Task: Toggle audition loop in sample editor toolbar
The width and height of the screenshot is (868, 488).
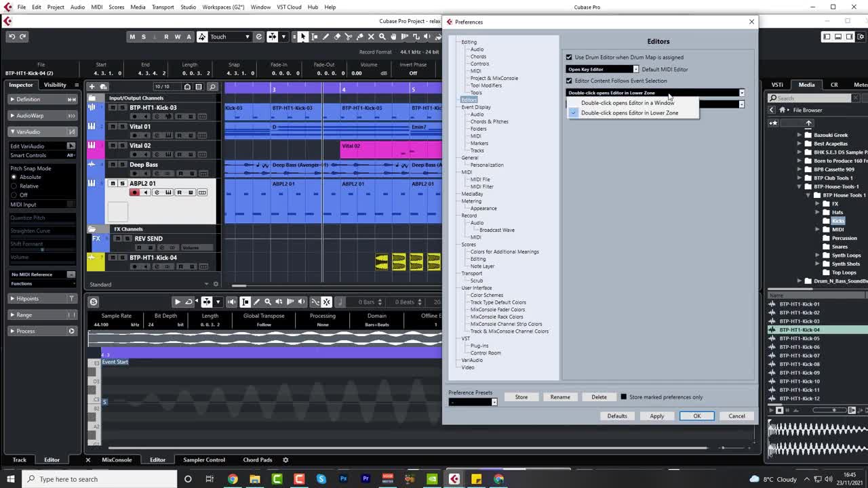Action: coord(189,302)
